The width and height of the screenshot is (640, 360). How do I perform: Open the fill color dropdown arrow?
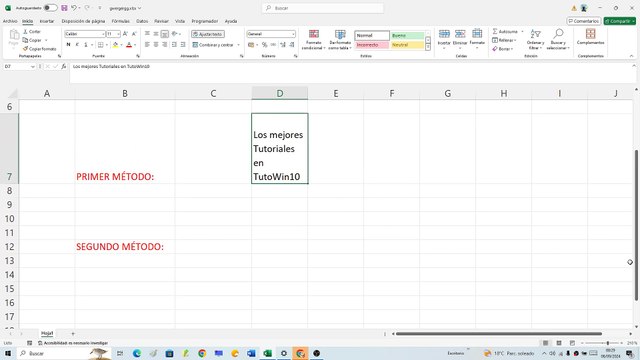(121, 45)
